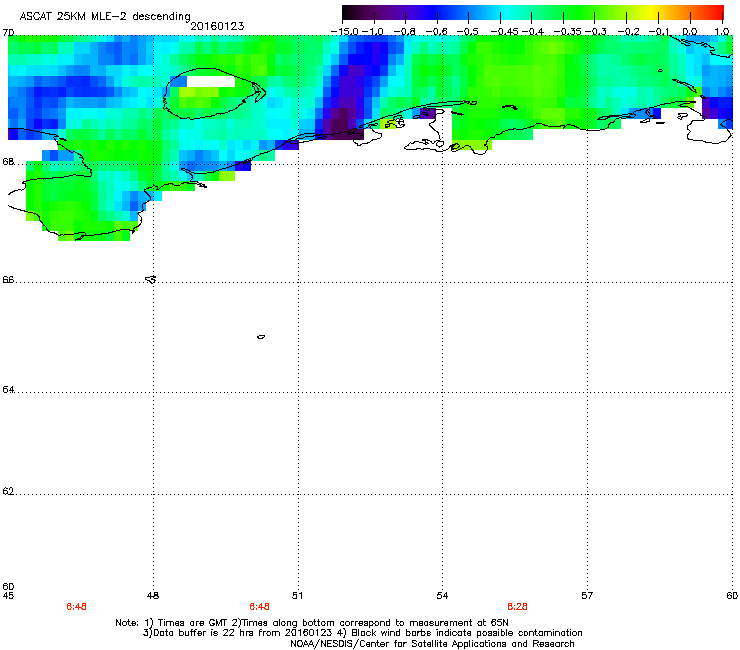Click the "-0.8" color scale label
The height and width of the screenshot is (650, 740).
404,32
